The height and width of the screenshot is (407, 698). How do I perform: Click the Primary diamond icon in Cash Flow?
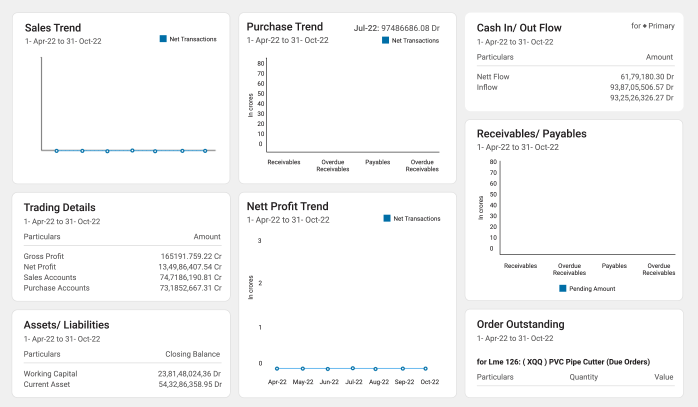click(x=647, y=24)
